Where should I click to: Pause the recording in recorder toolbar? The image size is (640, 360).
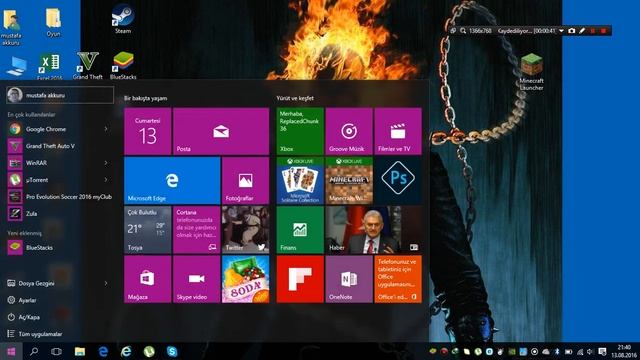pyautogui.click(x=593, y=31)
